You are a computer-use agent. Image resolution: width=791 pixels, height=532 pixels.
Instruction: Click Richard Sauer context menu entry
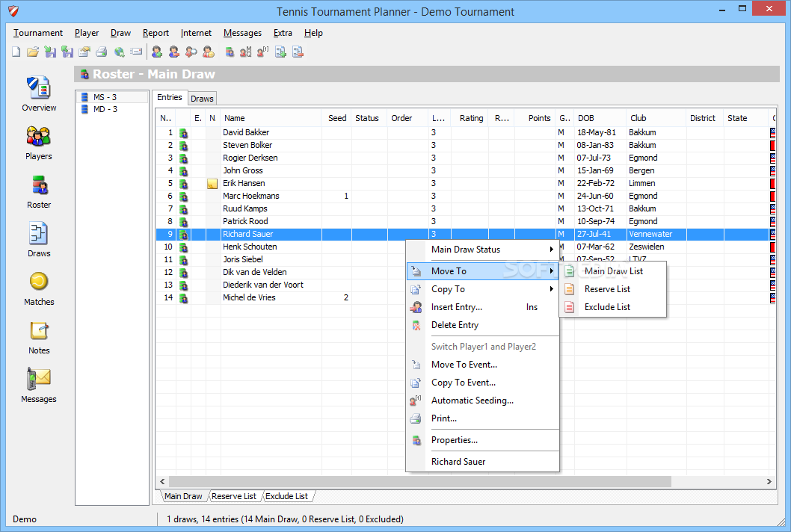(x=482, y=462)
